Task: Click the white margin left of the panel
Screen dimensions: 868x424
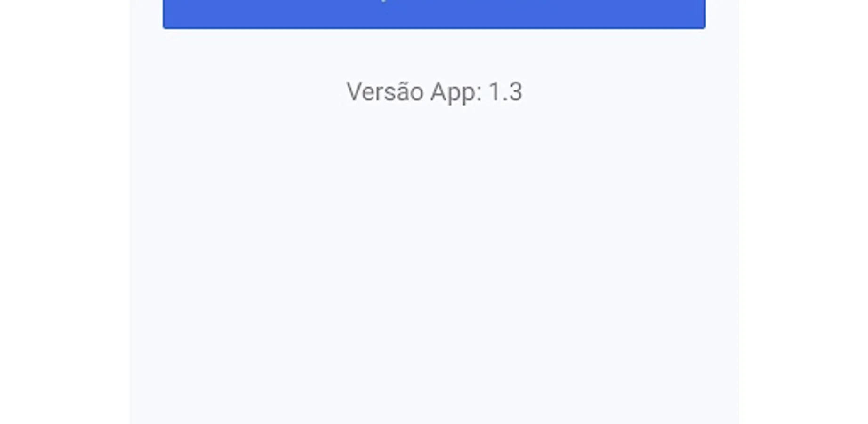Action: 65,212
